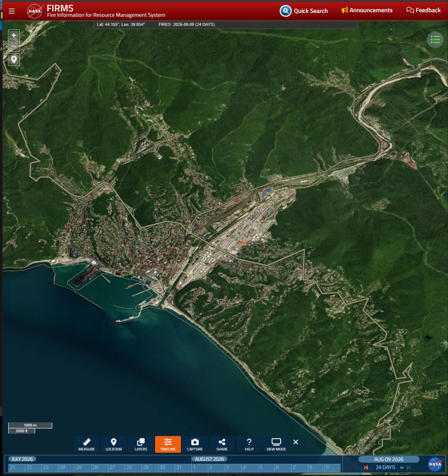The width and height of the screenshot is (448, 476).
Task: Open the Help menu
Action: [x=249, y=444]
